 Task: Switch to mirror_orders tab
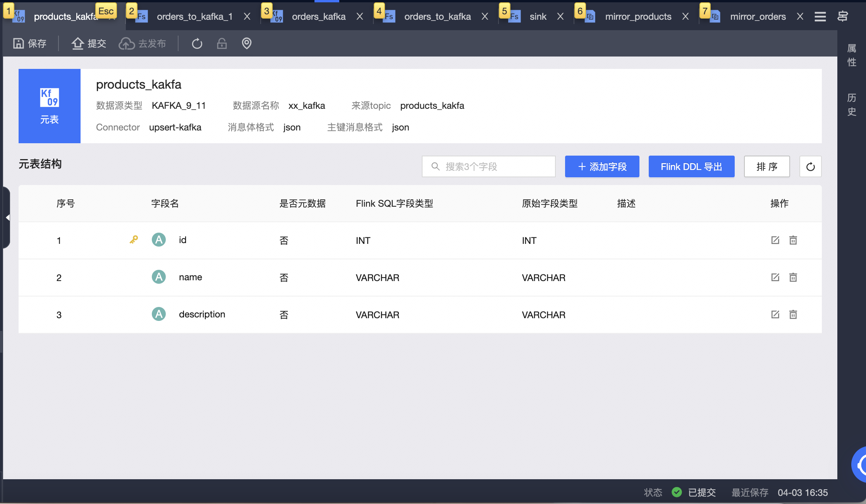pos(758,16)
